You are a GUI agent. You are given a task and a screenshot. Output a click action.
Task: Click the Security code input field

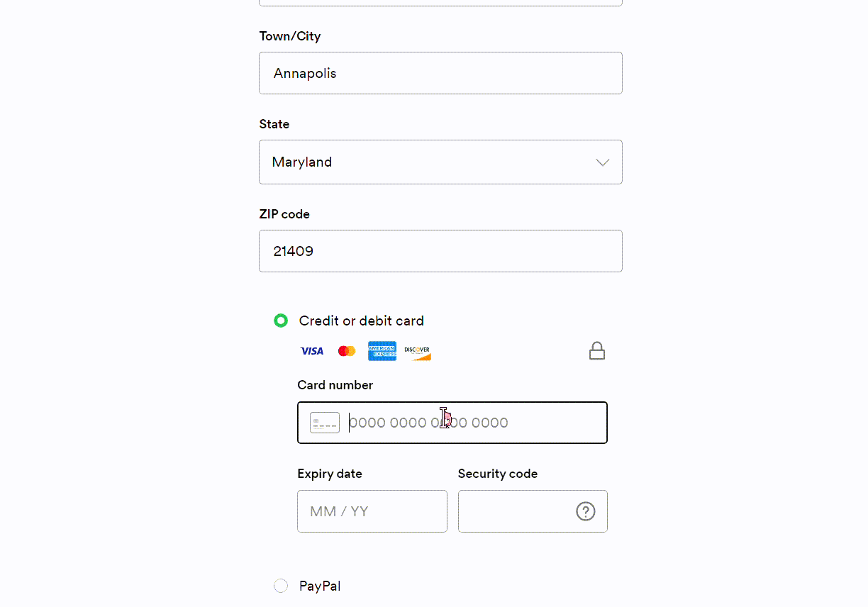point(515,511)
